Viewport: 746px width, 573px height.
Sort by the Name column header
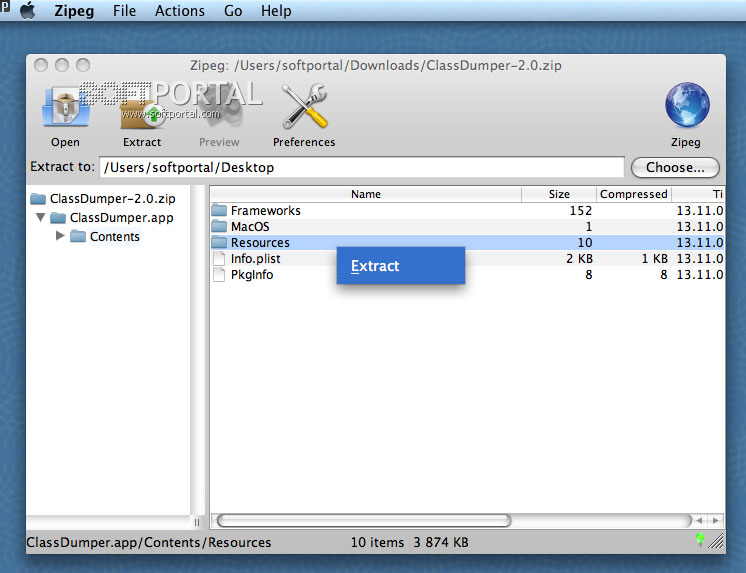(x=366, y=194)
